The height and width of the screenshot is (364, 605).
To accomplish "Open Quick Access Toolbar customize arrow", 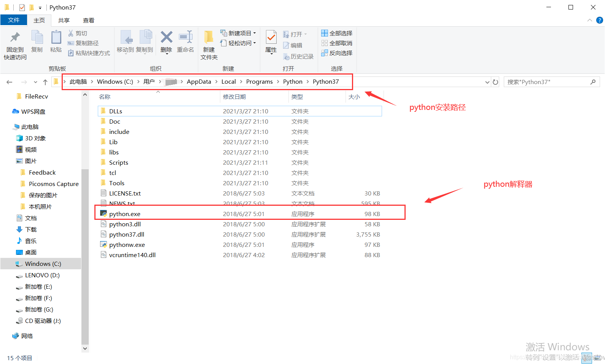I will tap(40, 8).
